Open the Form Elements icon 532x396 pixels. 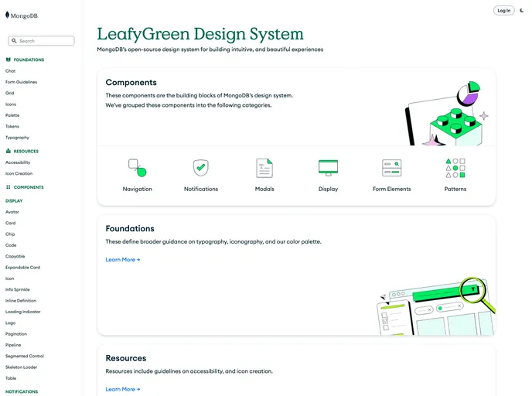click(391, 168)
